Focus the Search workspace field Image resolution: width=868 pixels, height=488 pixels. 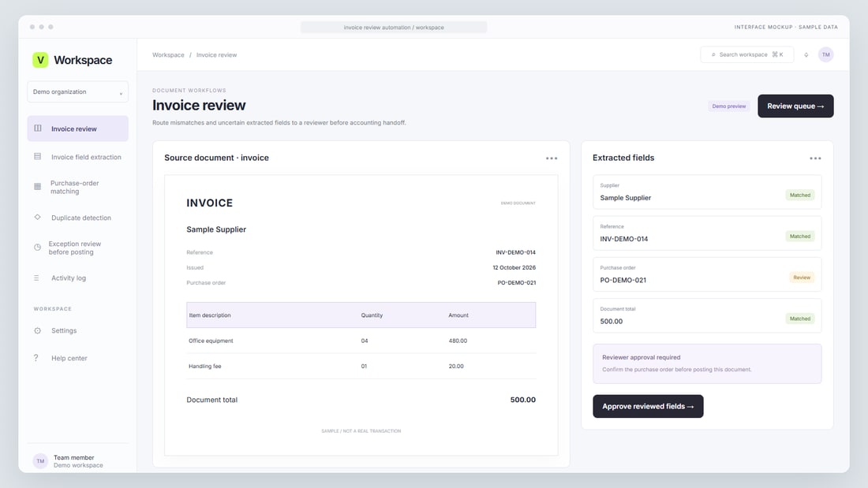pyautogui.click(x=746, y=54)
